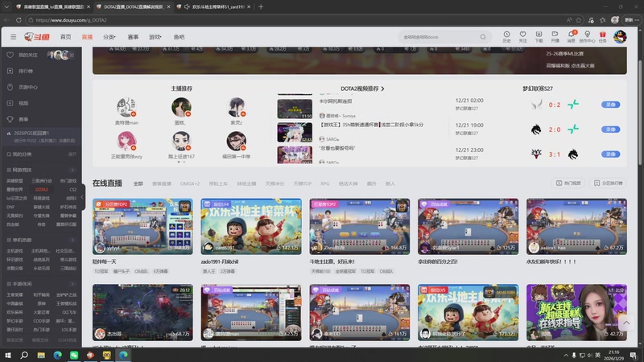The width and height of the screenshot is (644, 362).
Task: Show hidden system tray icons chevron
Action: pyautogui.click(x=566, y=356)
